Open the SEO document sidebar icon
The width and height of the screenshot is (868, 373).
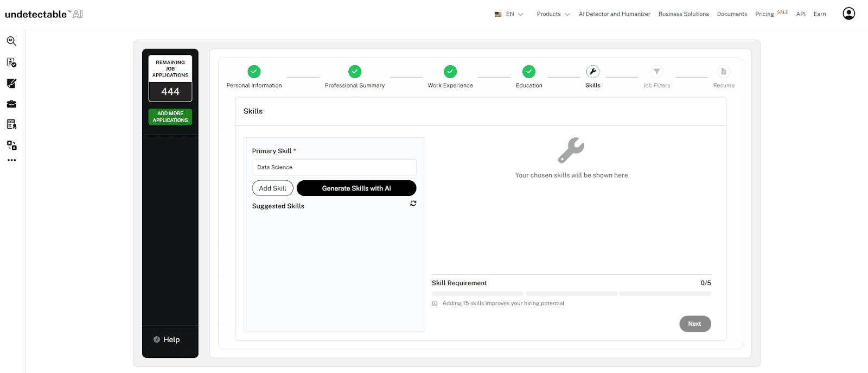11,124
